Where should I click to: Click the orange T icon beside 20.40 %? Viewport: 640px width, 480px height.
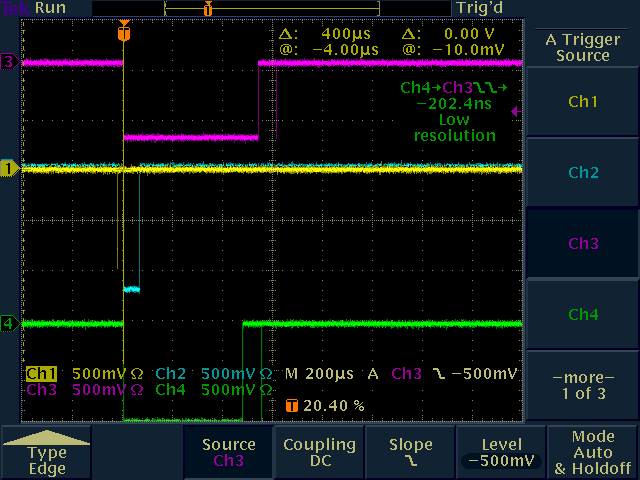(292, 406)
